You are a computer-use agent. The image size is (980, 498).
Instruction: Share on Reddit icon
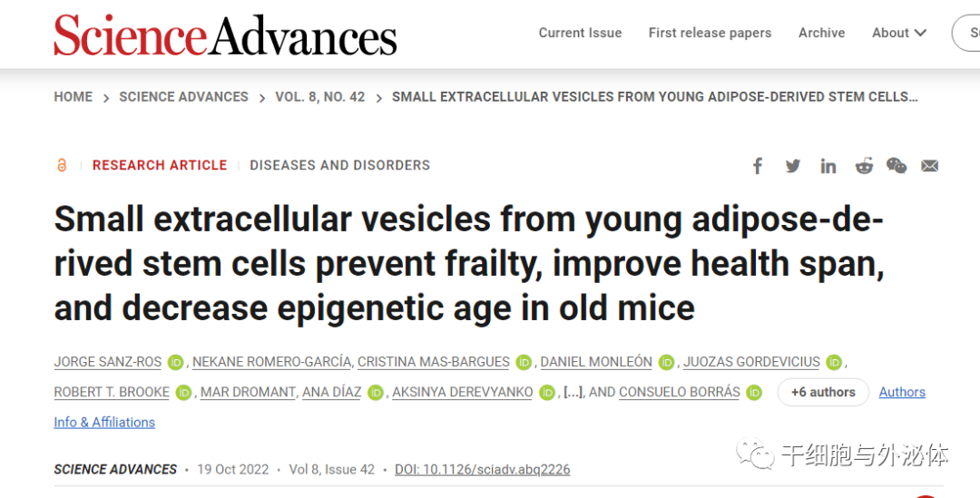[864, 166]
